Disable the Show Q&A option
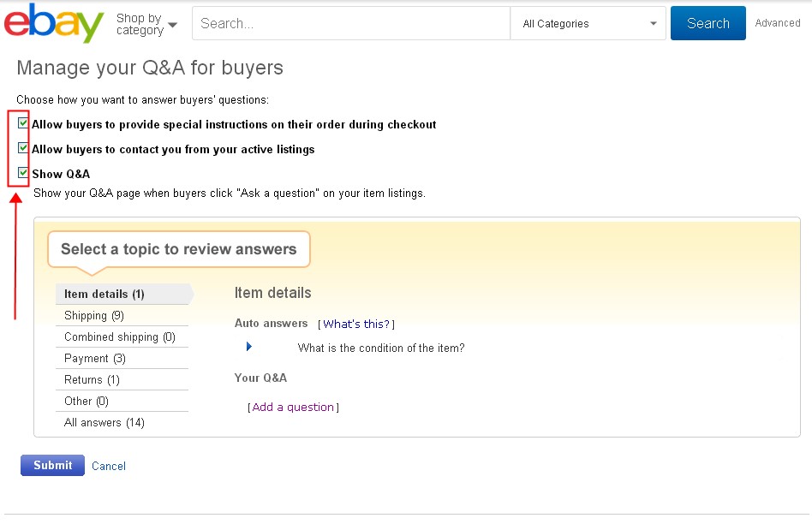The height and width of the screenshot is (524, 812). (21, 172)
